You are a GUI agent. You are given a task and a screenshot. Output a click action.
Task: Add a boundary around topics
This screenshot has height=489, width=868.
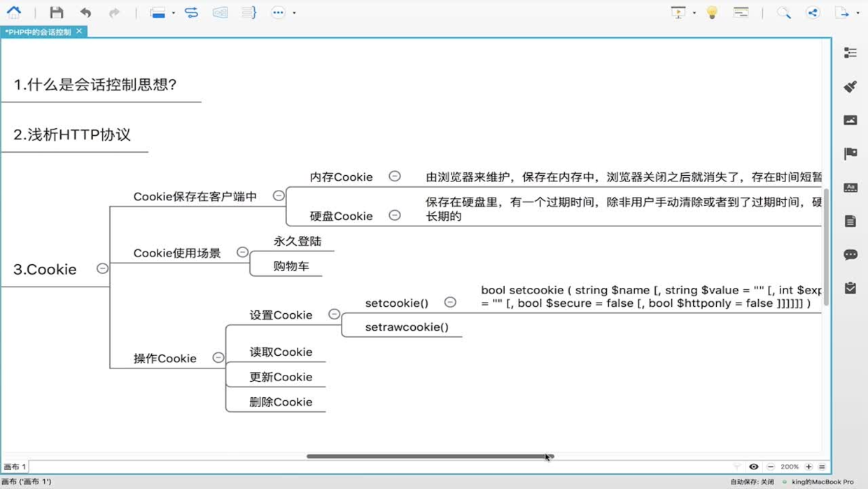220,13
